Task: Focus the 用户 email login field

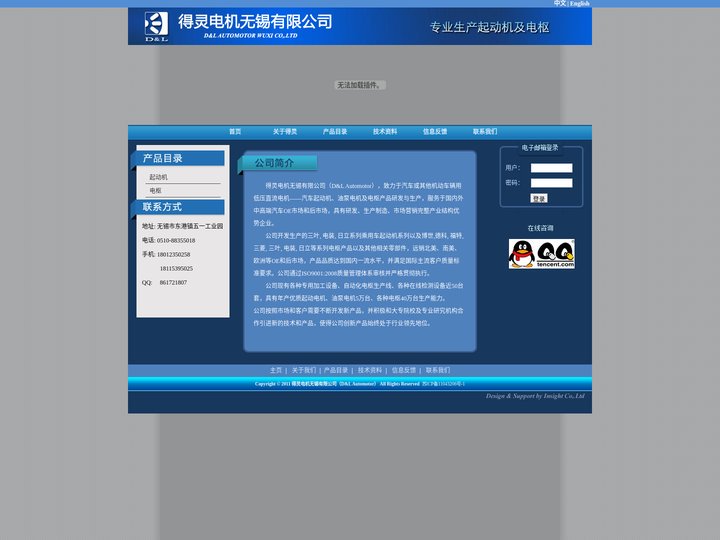Action: (x=551, y=168)
